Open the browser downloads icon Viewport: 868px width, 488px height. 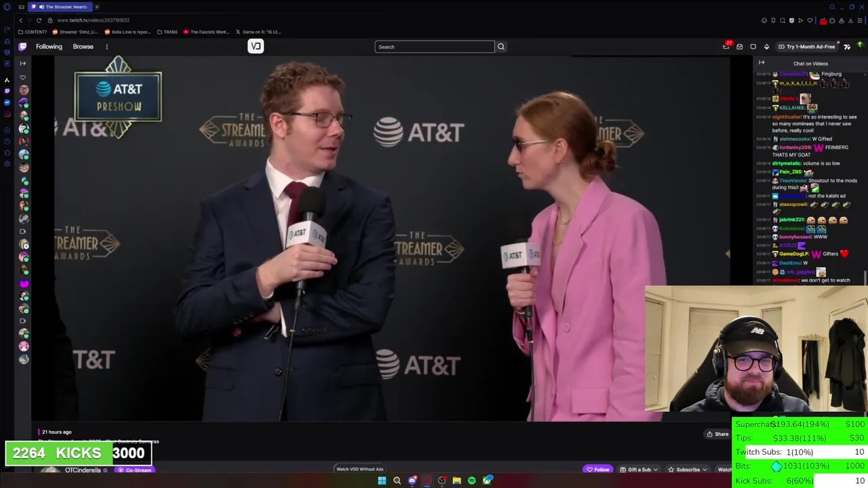850,20
